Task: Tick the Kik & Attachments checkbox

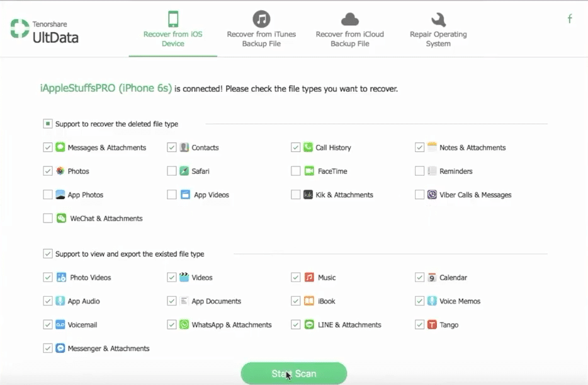Action: click(296, 195)
